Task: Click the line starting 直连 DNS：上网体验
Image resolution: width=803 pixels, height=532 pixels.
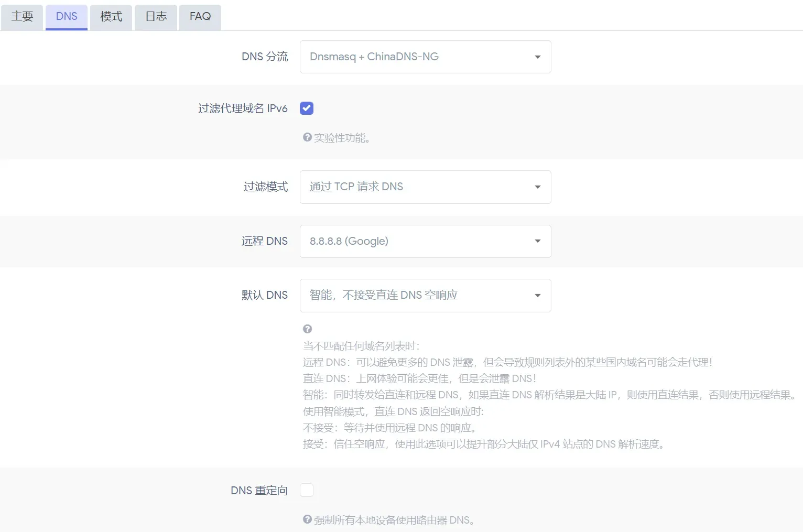Action: coord(420,378)
